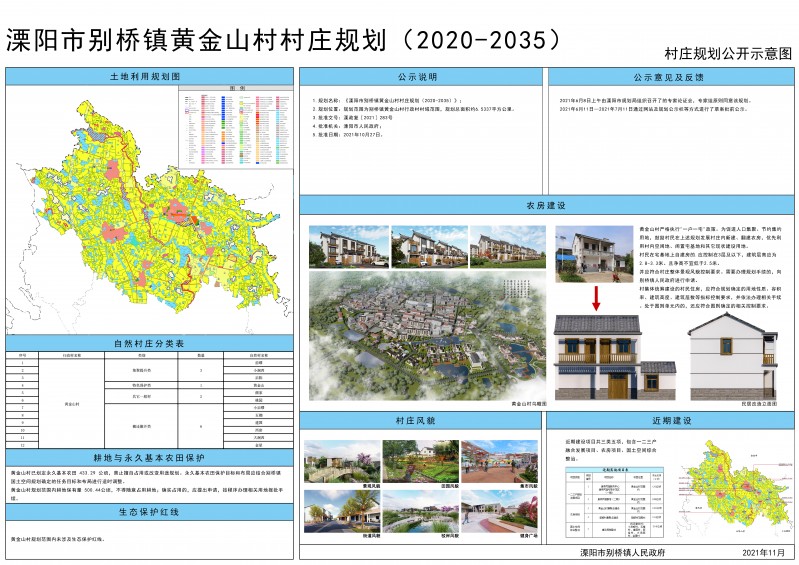Click row 12 number in the village classification table
The height and width of the screenshot is (565, 799).
(x=22, y=445)
